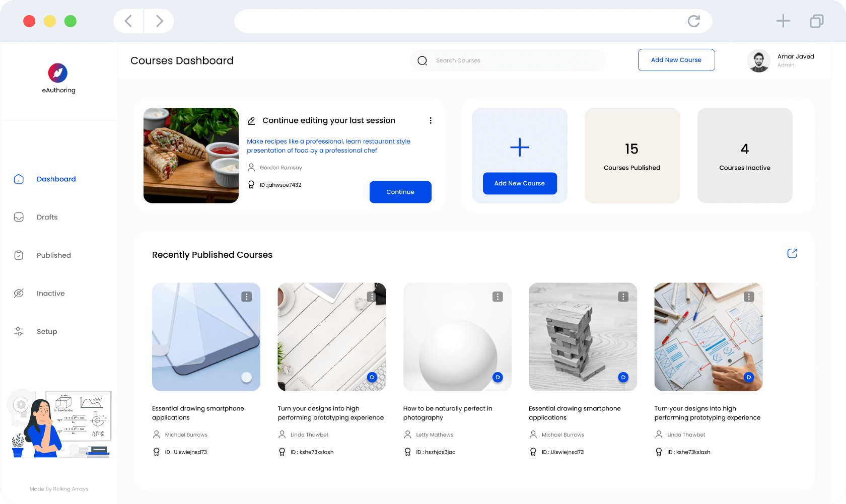The width and height of the screenshot is (846, 504).
Task: Click the large plus icon in the add course card
Action: (x=519, y=148)
